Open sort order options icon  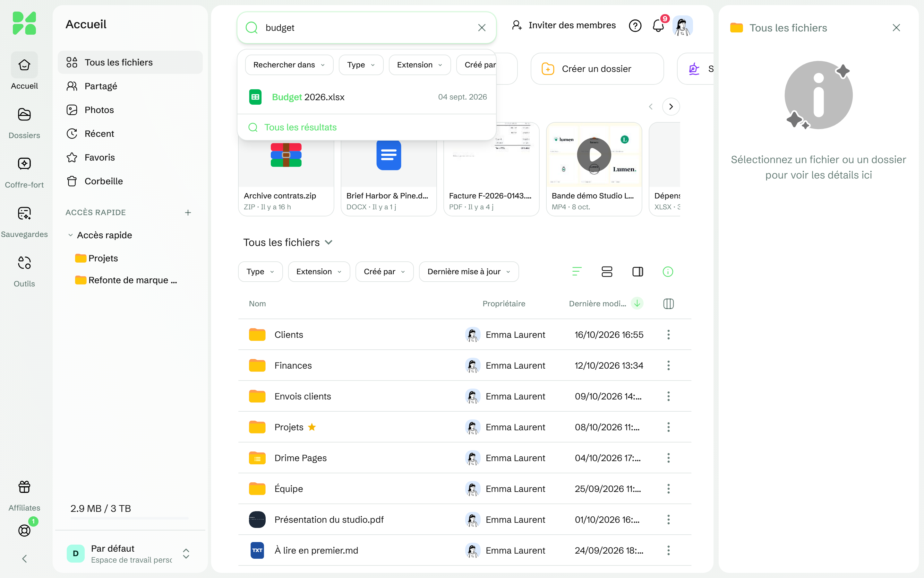pos(577,271)
